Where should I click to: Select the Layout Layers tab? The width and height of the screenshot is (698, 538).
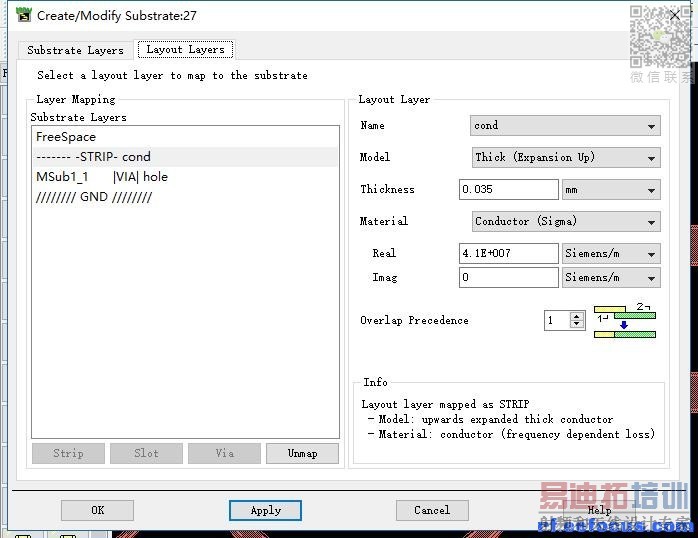(x=185, y=49)
